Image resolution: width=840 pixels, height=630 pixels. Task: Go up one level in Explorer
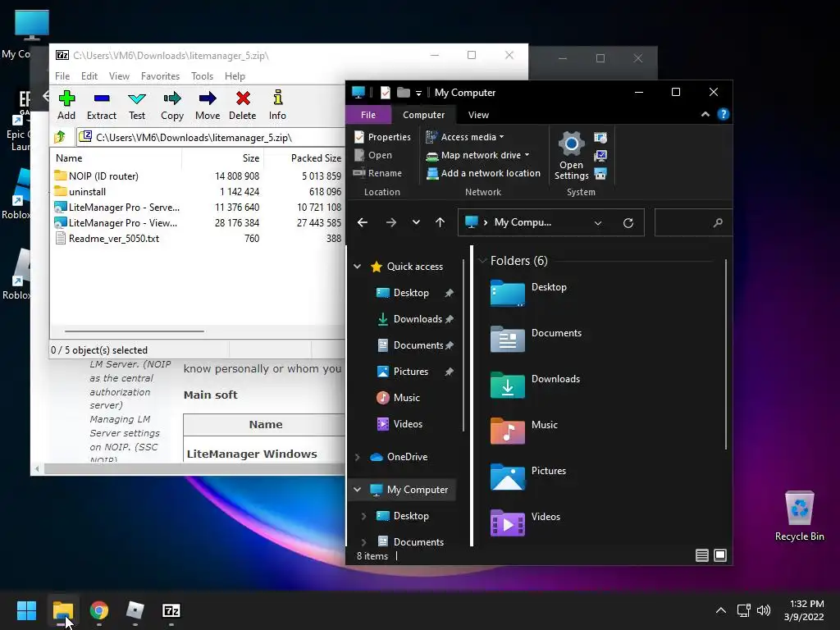440,222
